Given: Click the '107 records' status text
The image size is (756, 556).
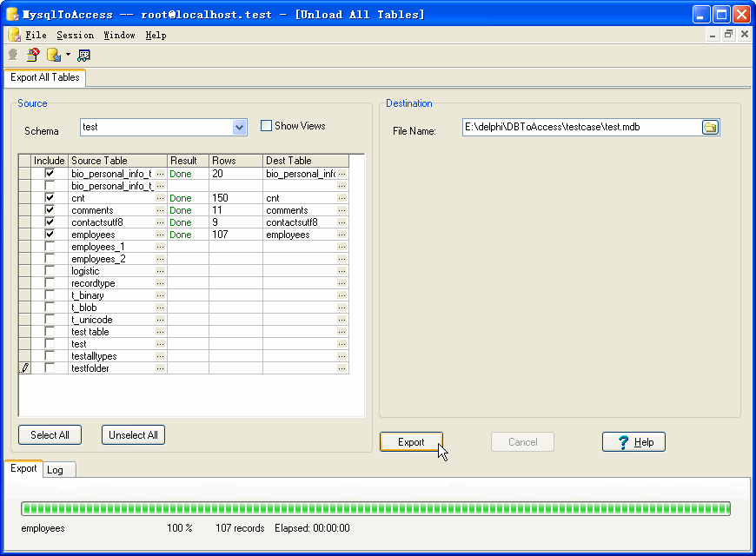Looking at the screenshot, I should coord(240,528).
